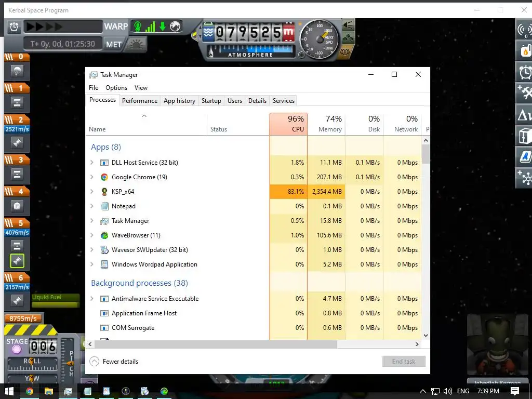Open the KSP delta-v toolbar app

tap(525, 115)
